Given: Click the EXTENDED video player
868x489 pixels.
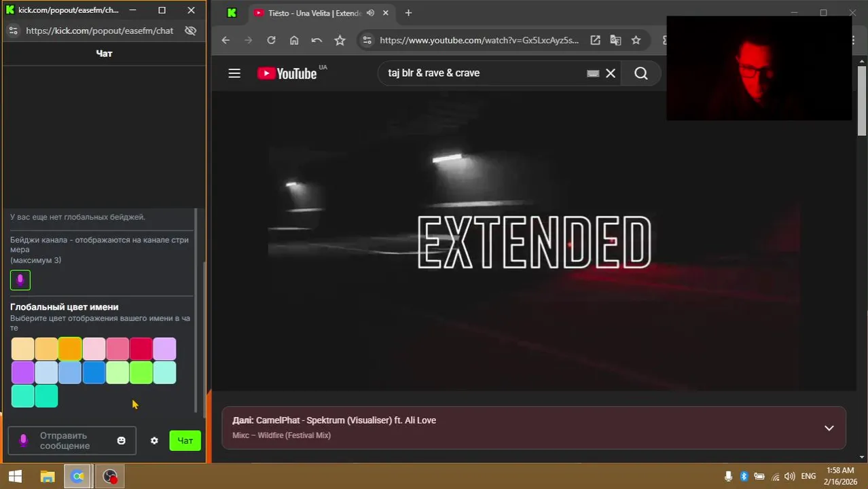Looking at the screenshot, I should click(x=534, y=241).
